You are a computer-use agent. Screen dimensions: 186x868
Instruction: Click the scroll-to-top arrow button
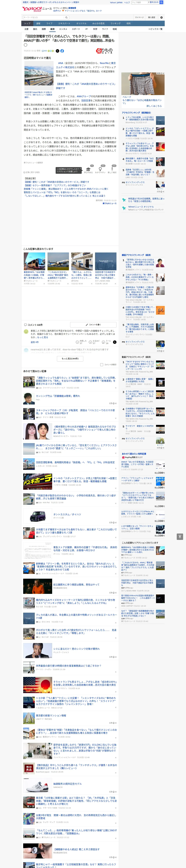pyautogui.click(x=180, y=536)
